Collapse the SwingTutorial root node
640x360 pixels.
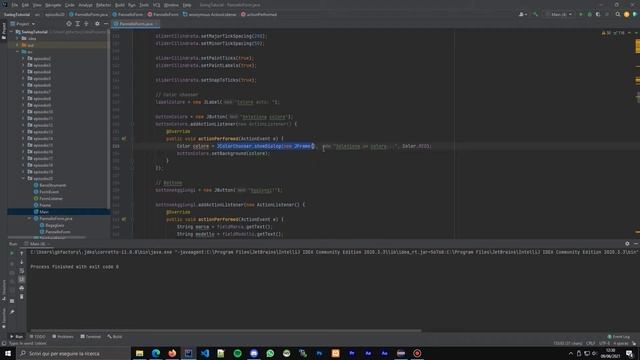[12, 32]
